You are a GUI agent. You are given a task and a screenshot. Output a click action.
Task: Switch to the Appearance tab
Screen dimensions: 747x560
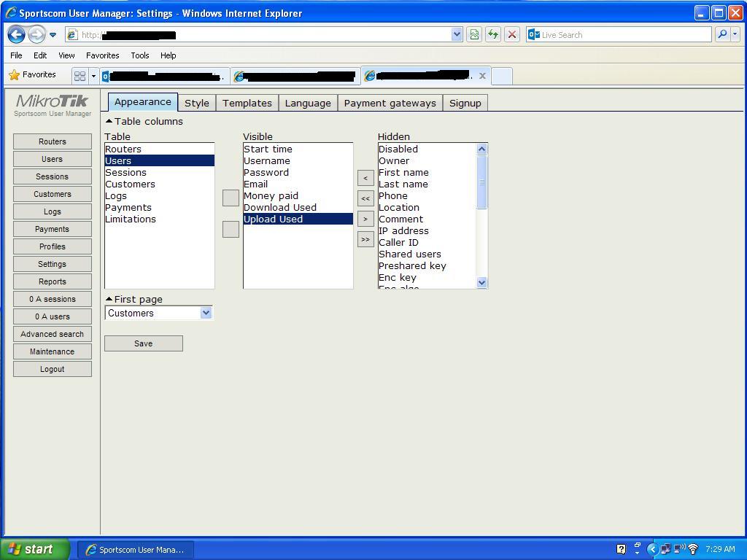[x=143, y=102]
